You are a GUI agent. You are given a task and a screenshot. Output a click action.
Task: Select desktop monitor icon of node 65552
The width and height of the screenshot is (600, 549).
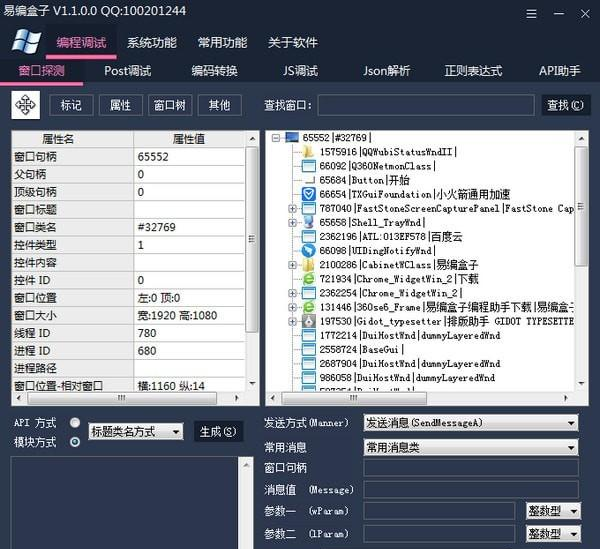pyautogui.click(x=292, y=137)
